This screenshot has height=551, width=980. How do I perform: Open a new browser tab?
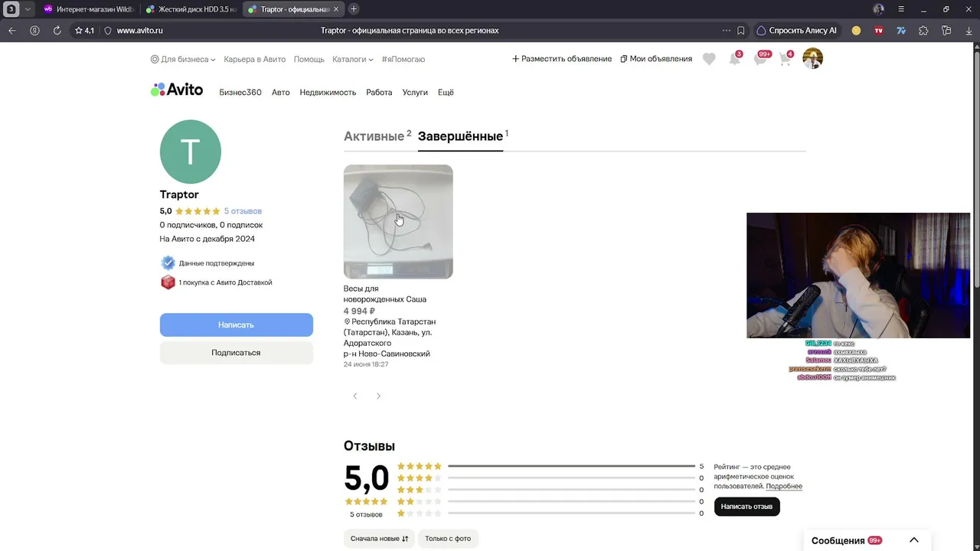353,9
